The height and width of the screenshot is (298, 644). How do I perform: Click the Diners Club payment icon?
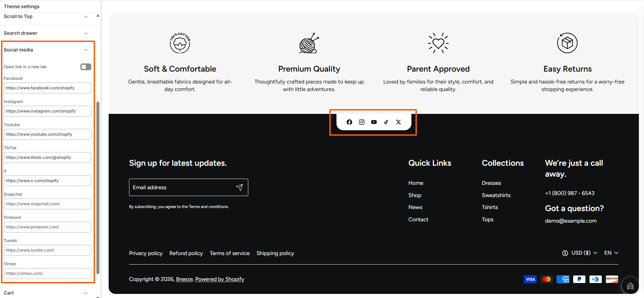pos(596,279)
